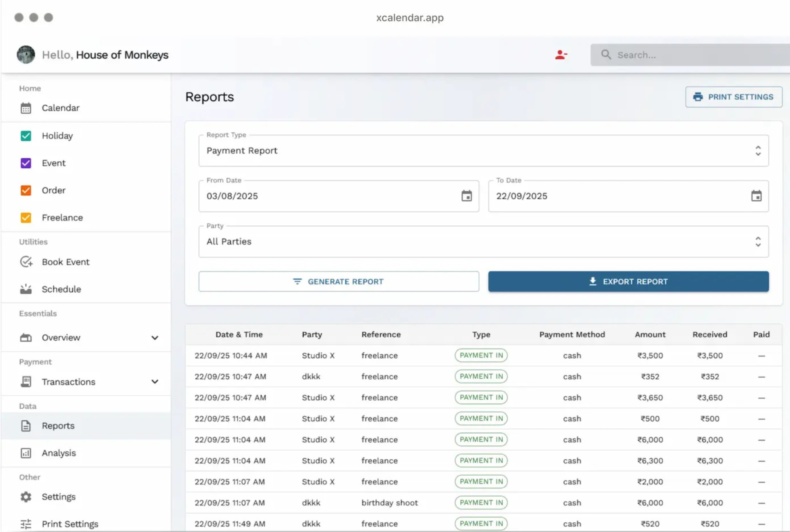Open the Report Type dropdown
Viewport: 790px width, 532px height.
click(759, 151)
